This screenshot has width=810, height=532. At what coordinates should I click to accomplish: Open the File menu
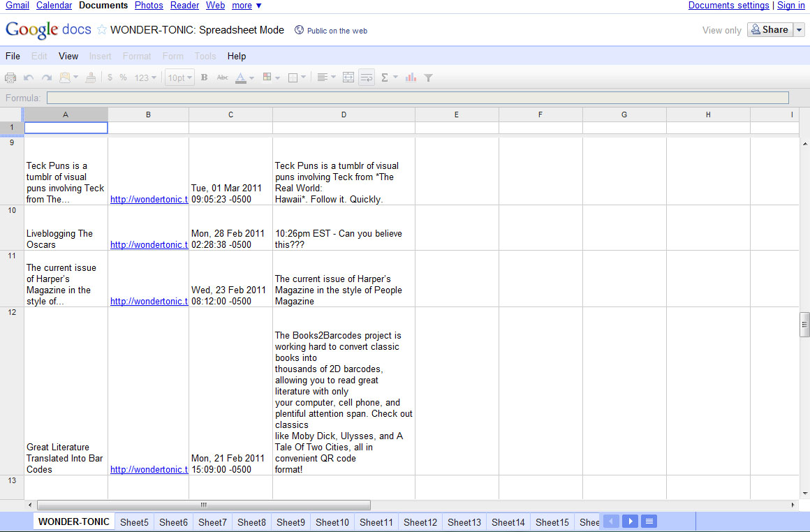13,56
